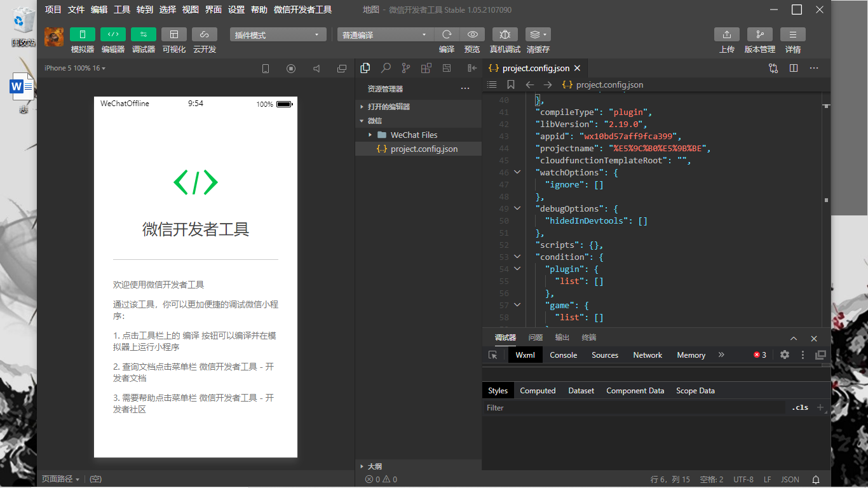This screenshot has width=868, height=488.
Task: Open the 详情 details panel
Action: (x=793, y=34)
